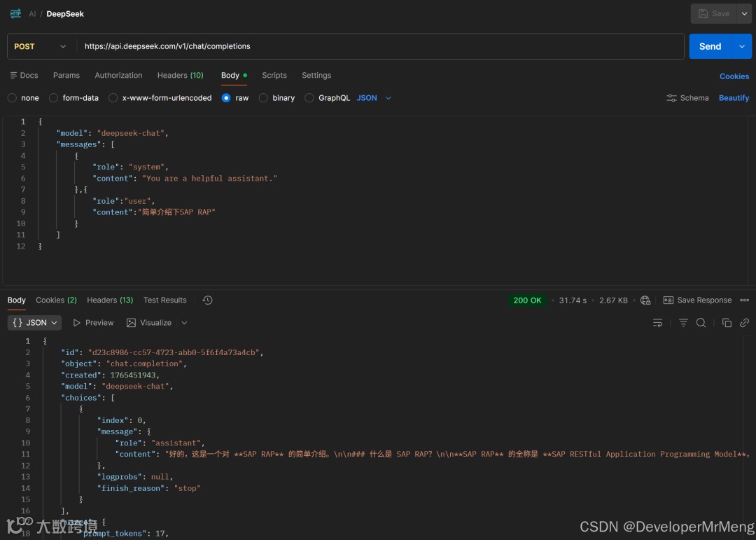This screenshot has width=756, height=540.
Task: Select the none body radio button
Action: pyautogui.click(x=12, y=98)
